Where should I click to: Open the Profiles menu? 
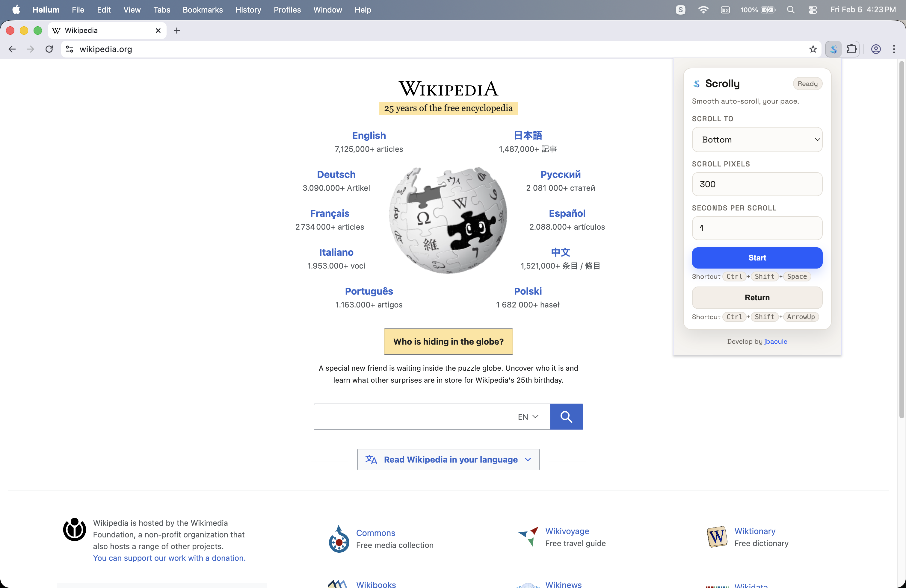(287, 10)
